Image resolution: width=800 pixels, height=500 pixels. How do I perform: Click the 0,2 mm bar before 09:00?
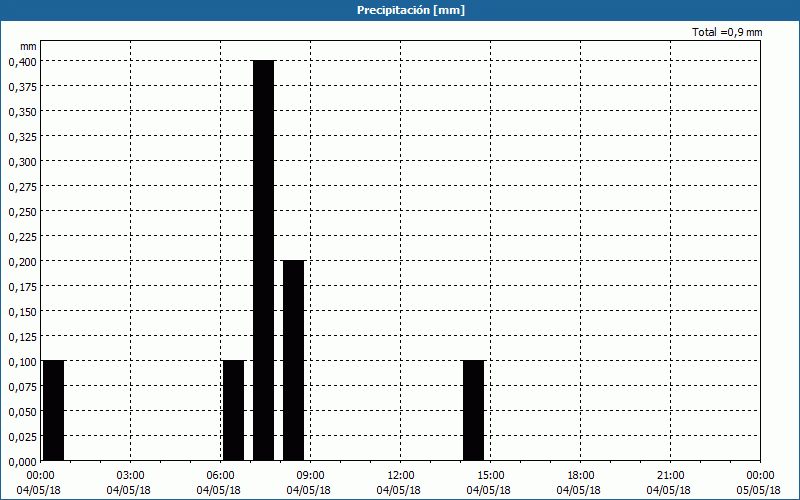(294, 361)
